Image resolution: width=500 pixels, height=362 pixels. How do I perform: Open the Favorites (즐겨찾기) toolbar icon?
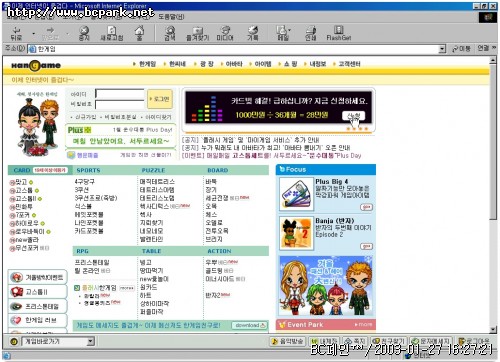click(198, 34)
